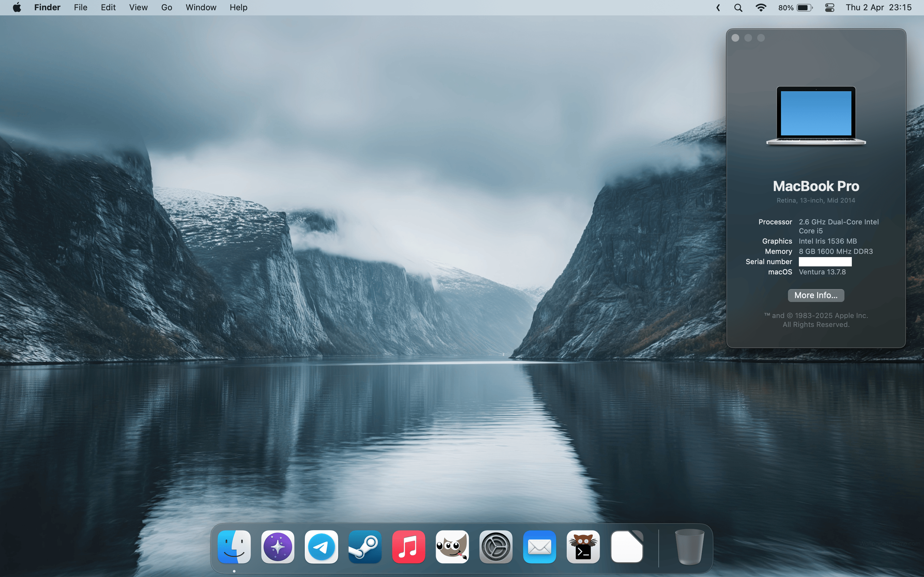Click the date and time clock

[x=878, y=8]
